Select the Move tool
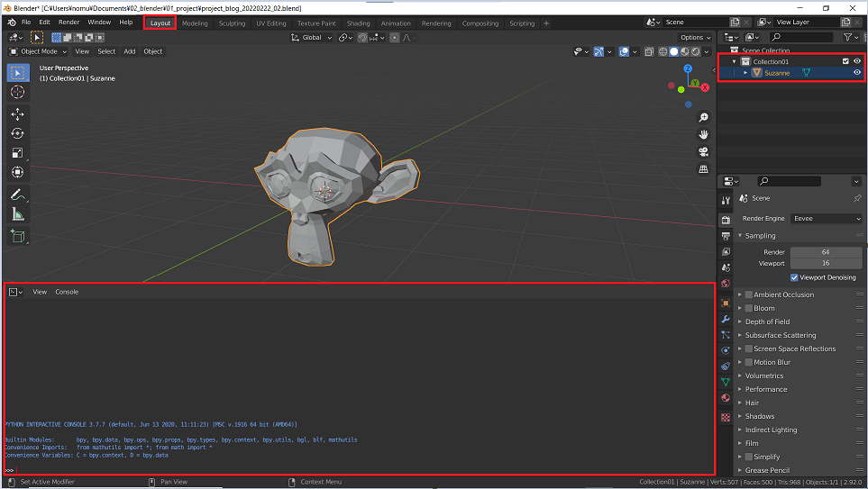This screenshot has width=868, height=489. [x=18, y=114]
